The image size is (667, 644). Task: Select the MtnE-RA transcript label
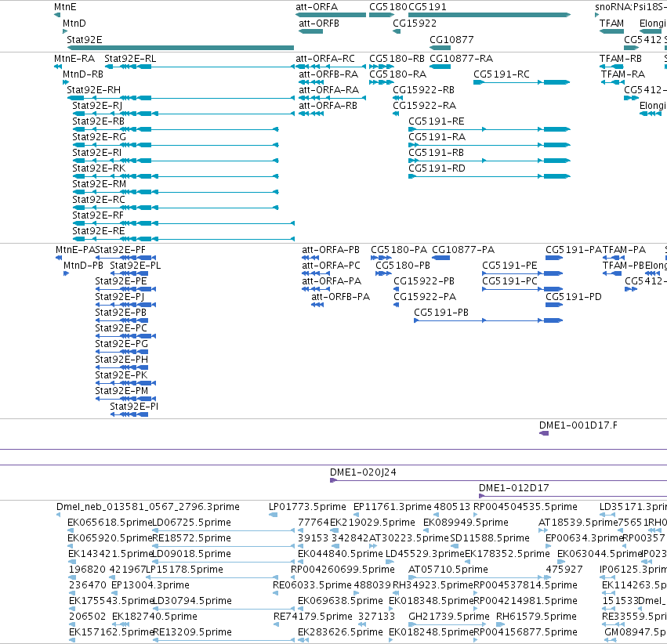(x=74, y=58)
